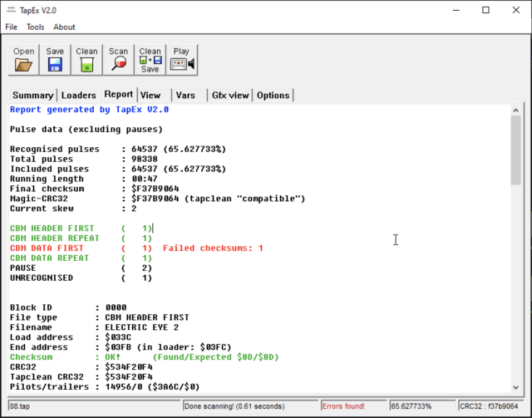Open the Tools menu

[35, 27]
